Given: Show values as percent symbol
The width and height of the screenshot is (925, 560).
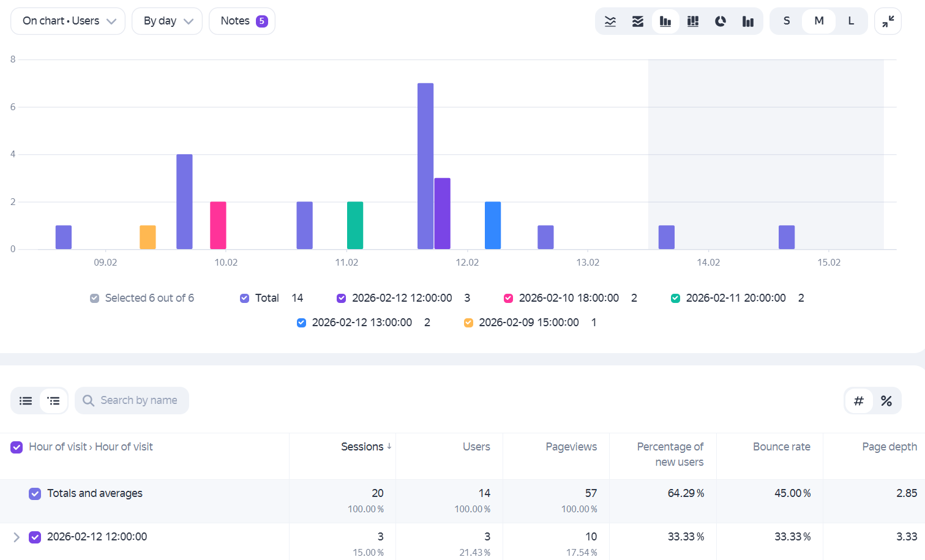Looking at the screenshot, I should point(886,401).
